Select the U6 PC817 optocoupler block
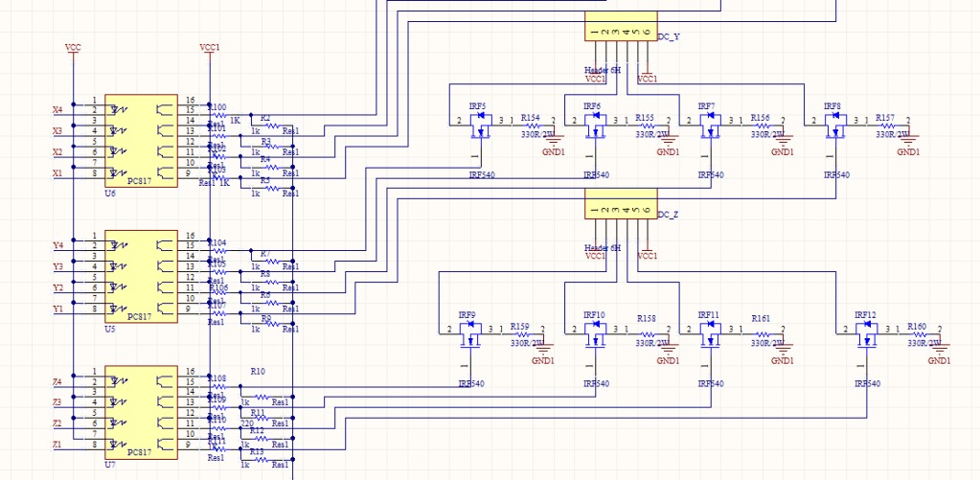The image size is (980, 480). coord(141,141)
